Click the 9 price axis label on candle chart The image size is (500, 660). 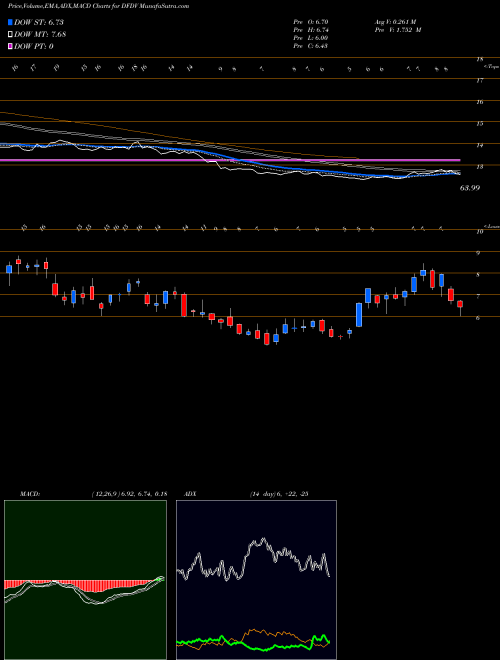[478, 253]
